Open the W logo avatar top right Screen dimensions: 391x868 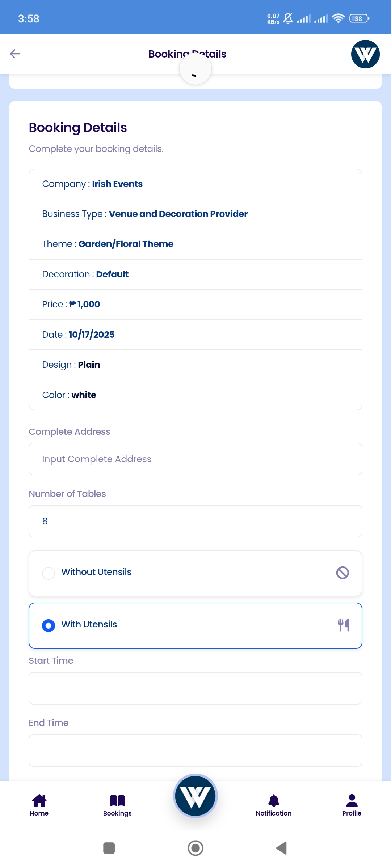pos(365,54)
